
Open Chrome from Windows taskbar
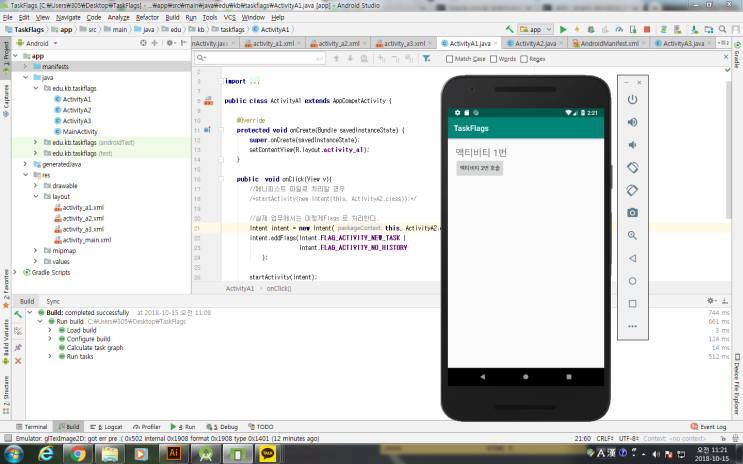click(78, 454)
